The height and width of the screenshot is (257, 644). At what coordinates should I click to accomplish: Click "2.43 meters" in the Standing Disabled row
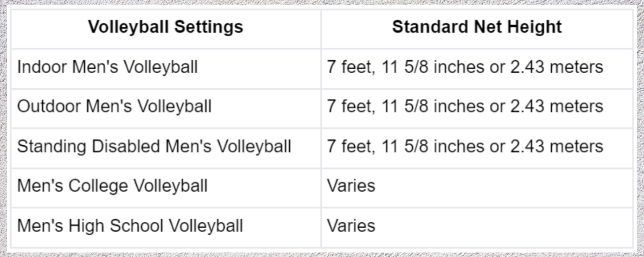pyautogui.click(x=556, y=146)
